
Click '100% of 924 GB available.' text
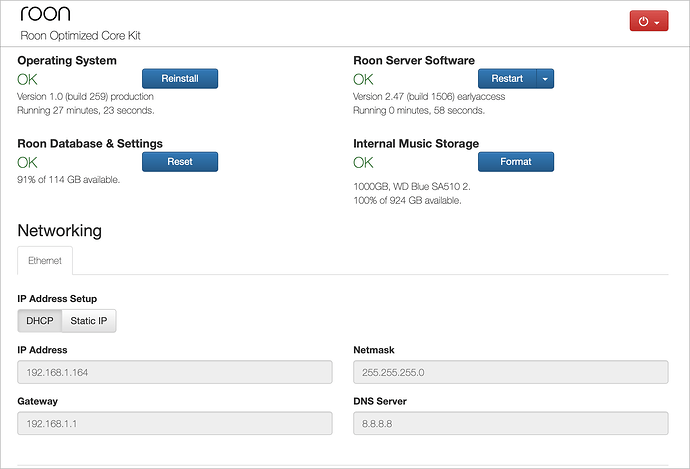tap(407, 200)
